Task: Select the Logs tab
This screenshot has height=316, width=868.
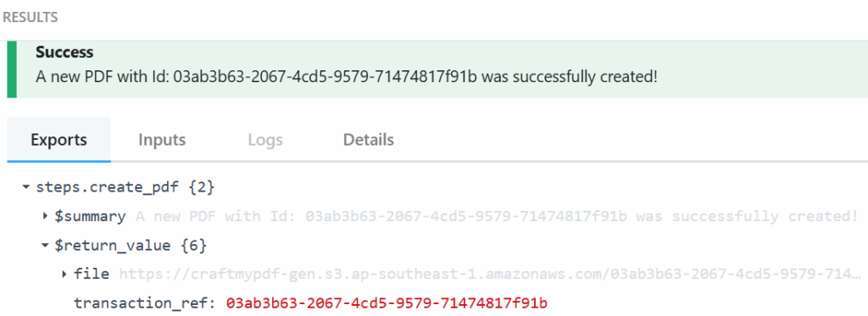Action: [x=265, y=140]
